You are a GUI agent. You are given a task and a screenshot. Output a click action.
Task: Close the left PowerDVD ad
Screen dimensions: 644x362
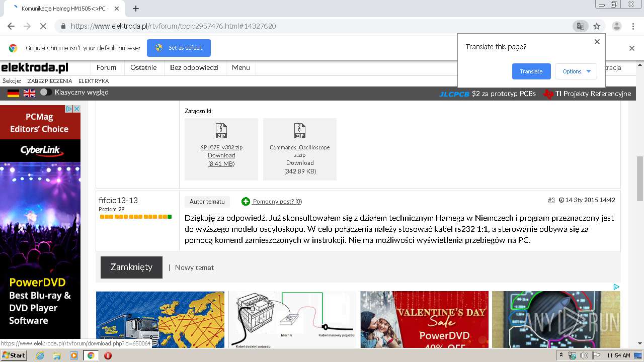(x=76, y=109)
